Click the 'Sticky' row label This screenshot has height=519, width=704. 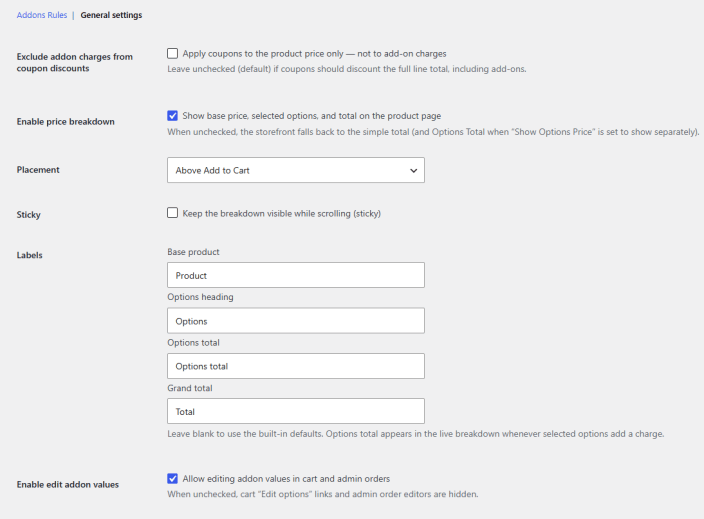click(29, 215)
